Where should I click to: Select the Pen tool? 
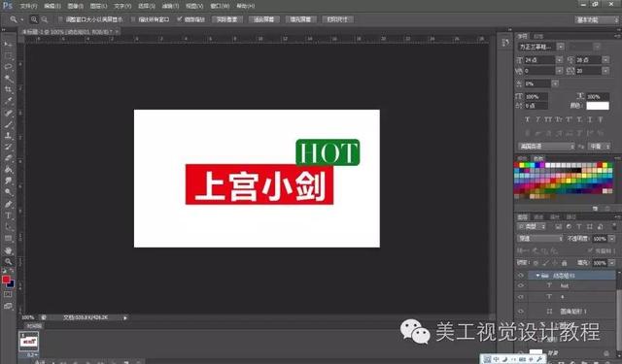(8, 204)
